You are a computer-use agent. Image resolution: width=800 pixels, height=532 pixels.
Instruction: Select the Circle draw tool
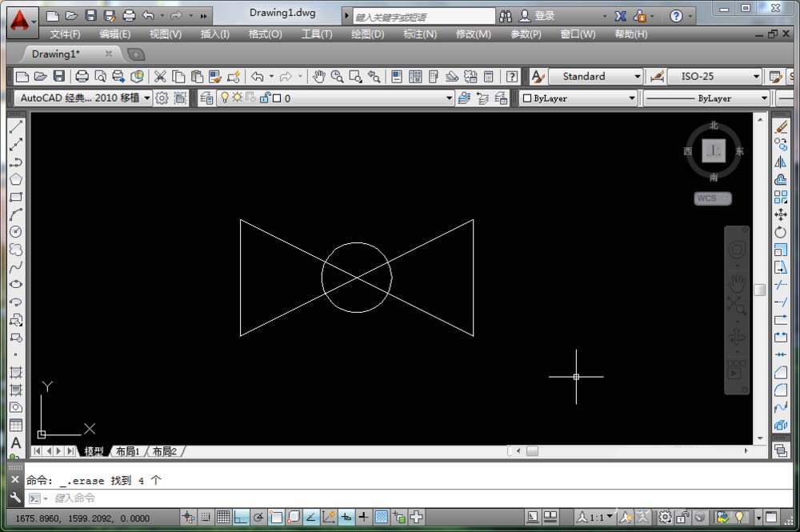pos(16,231)
